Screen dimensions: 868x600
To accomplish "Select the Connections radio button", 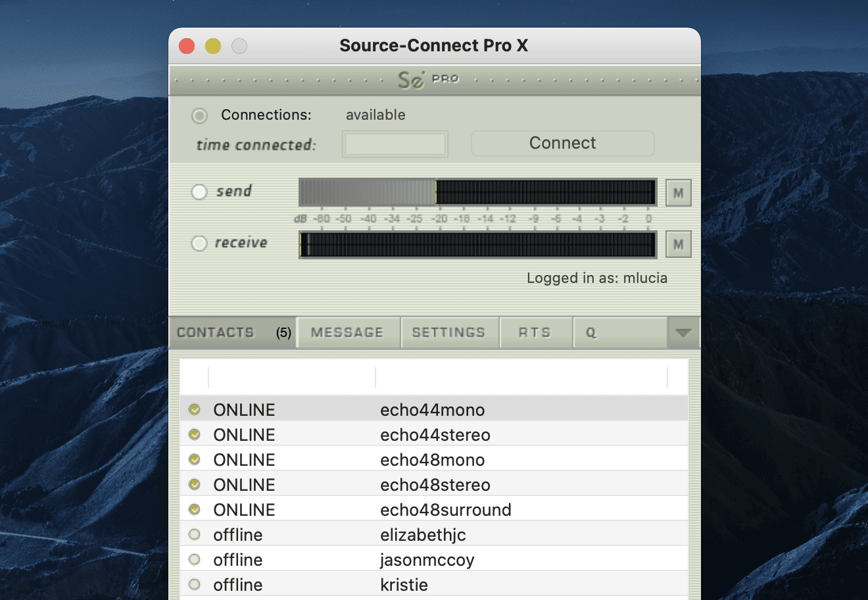I will point(199,115).
